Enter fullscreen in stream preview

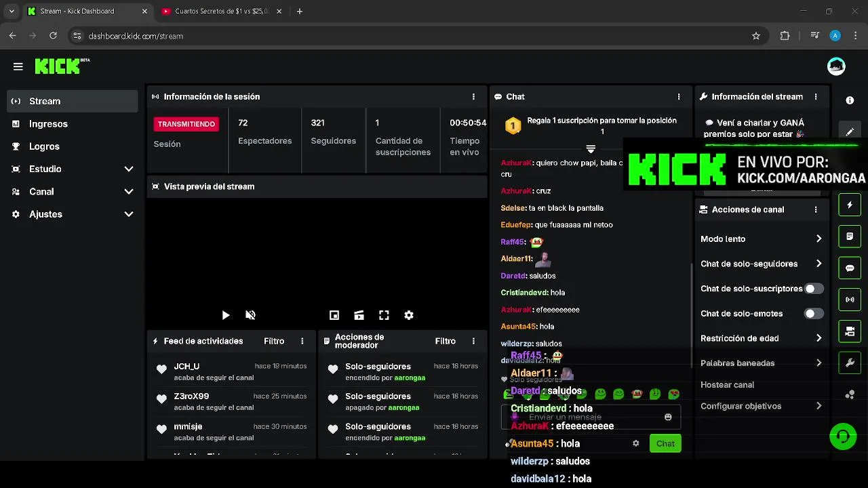pos(384,315)
